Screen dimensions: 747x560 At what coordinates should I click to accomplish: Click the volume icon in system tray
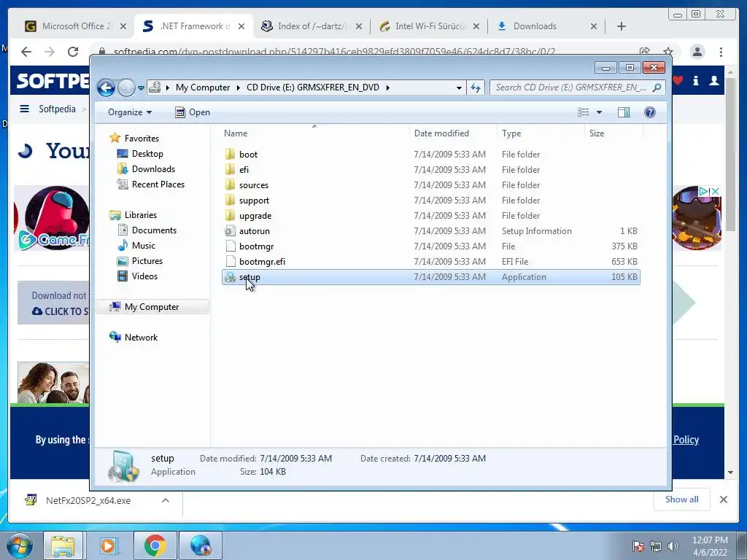pyautogui.click(x=673, y=546)
